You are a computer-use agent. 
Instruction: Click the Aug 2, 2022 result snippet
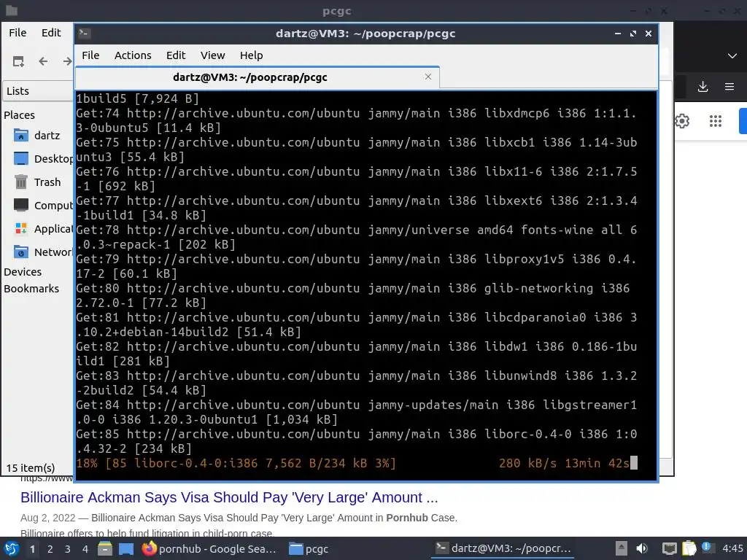click(x=239, y=518)
